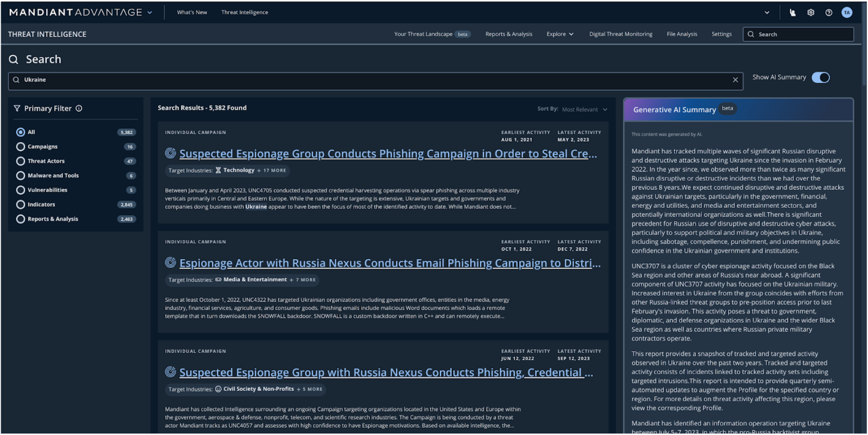Click campaign icon beside Espionage Actor with Russia Nexus
The width and height of the screenshot is (868, 435).
click(x=171, y=263)
